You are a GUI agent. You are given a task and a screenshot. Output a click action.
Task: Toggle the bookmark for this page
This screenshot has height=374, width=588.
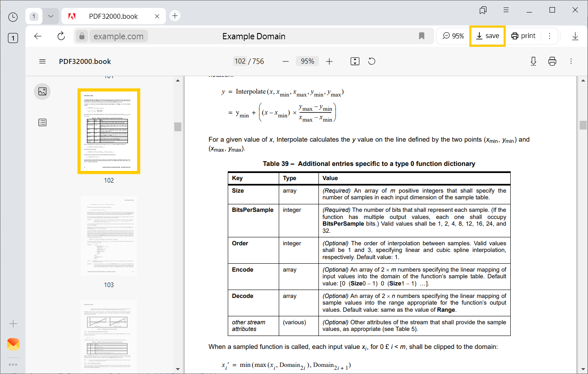[x=422, y=36]
